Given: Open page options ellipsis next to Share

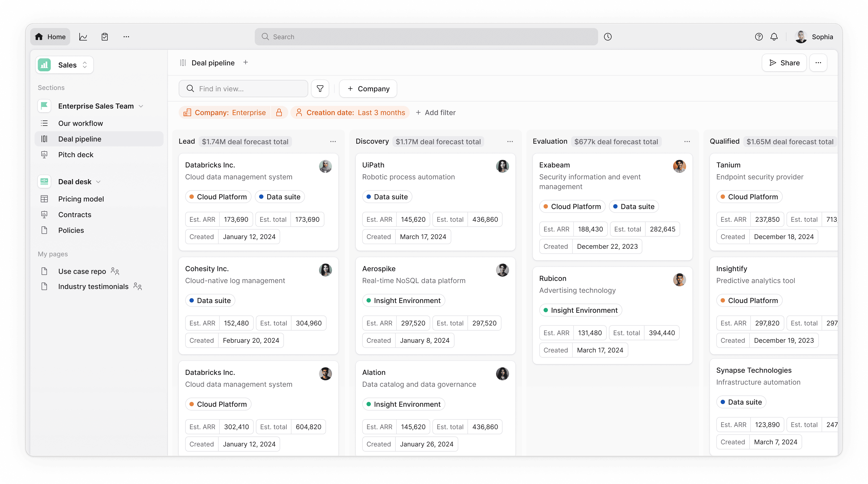Looking at the screenshot, I should (x=818, y=63).
